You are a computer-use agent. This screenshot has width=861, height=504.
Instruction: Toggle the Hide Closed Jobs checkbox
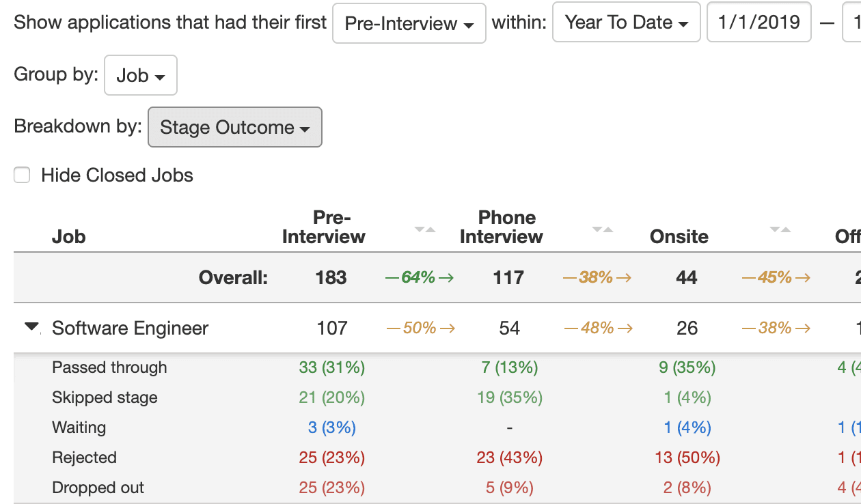[x=23, y=176]
